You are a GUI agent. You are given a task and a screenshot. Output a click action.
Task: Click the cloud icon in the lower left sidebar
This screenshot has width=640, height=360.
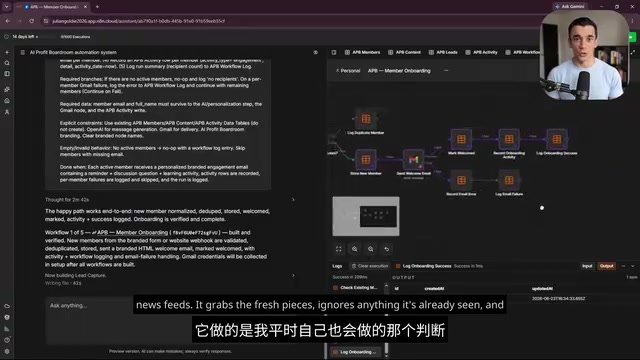7,306
